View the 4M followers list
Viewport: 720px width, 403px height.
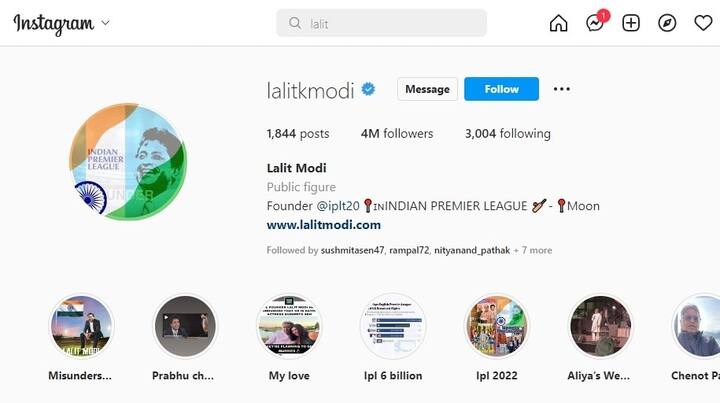[397, 134]
